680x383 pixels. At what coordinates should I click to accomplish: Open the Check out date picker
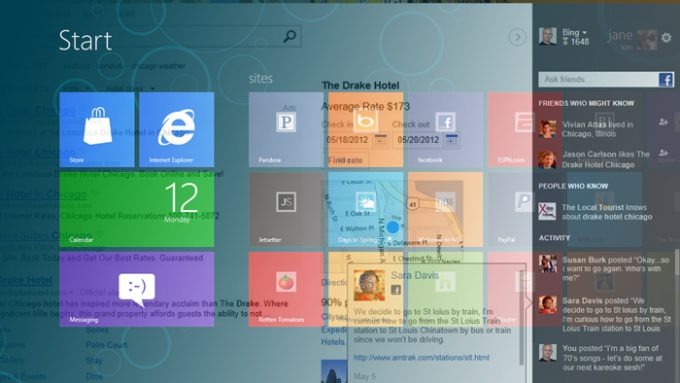coord(451,140)
